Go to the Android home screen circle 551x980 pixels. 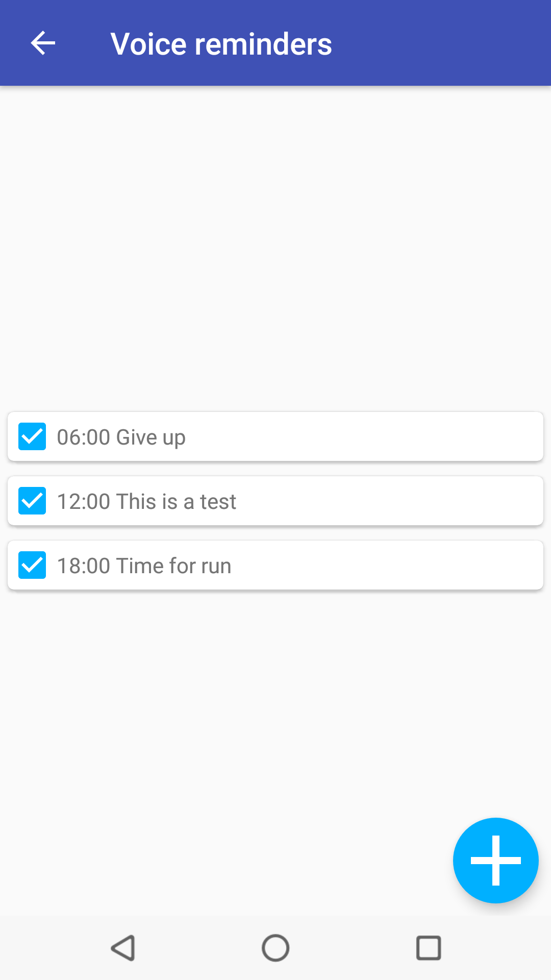[x=275, y=948]
